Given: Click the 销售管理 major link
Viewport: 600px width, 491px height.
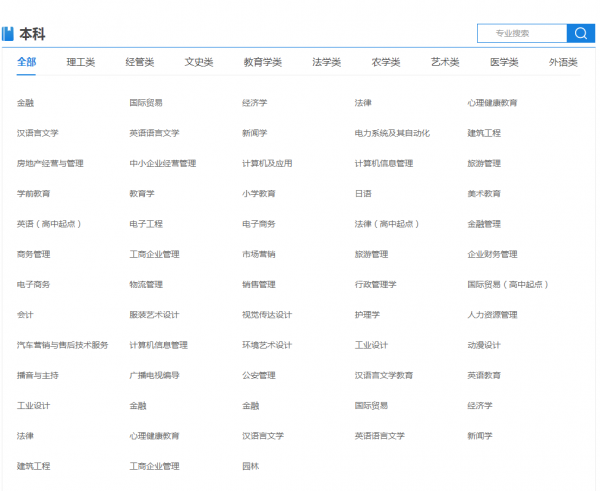Looking at the screenshot, I should [259, 284].
